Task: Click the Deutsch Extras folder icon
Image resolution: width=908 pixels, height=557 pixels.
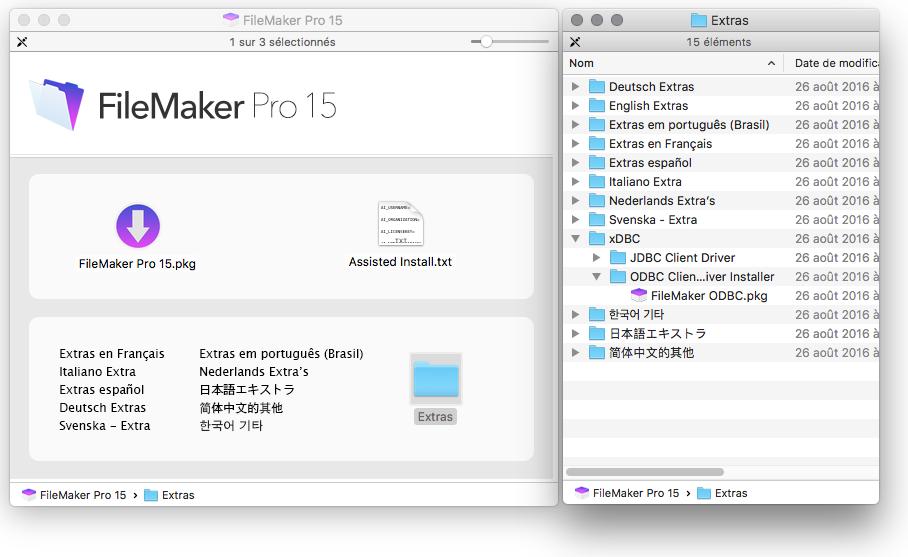Action: [597, 86]
